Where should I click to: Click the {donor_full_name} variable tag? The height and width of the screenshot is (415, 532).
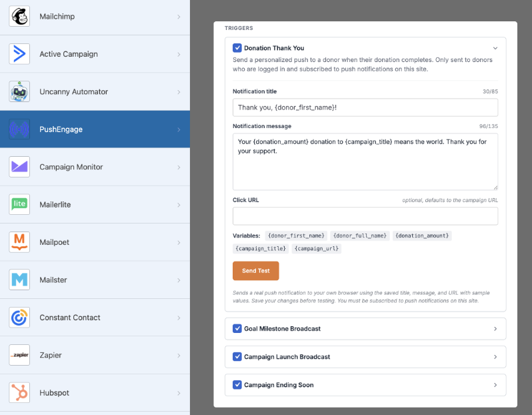pos(360,236)
